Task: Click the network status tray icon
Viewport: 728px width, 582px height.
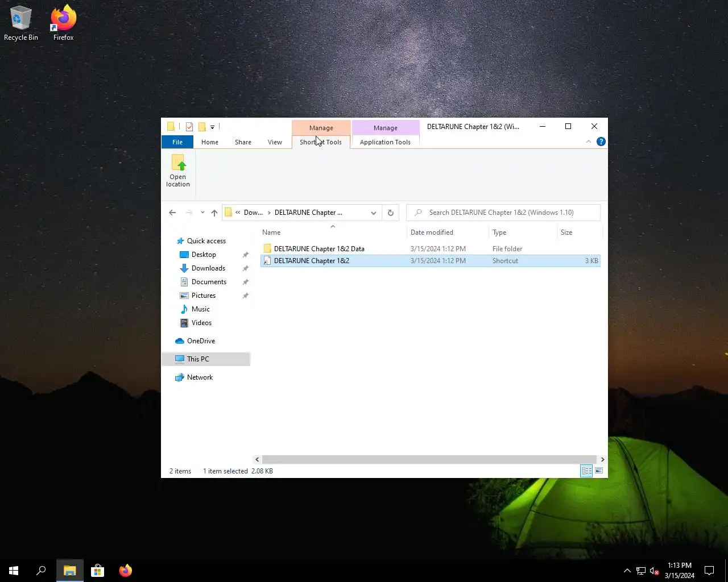Action: [x=641, y=571]
